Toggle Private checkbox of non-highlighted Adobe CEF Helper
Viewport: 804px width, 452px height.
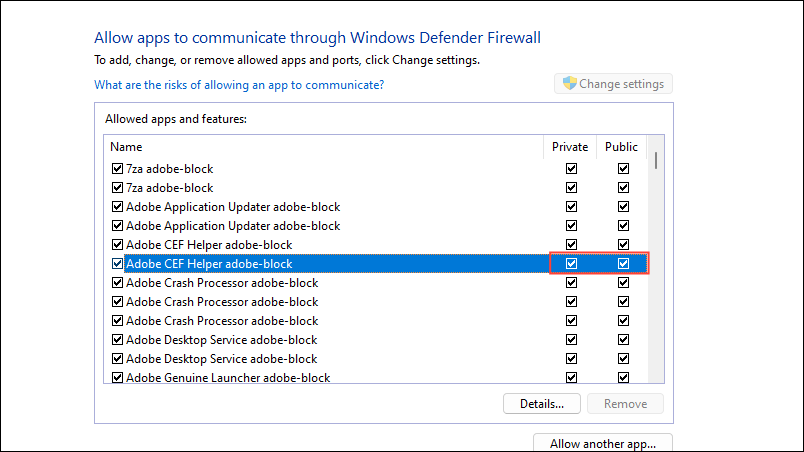(571, 245)
